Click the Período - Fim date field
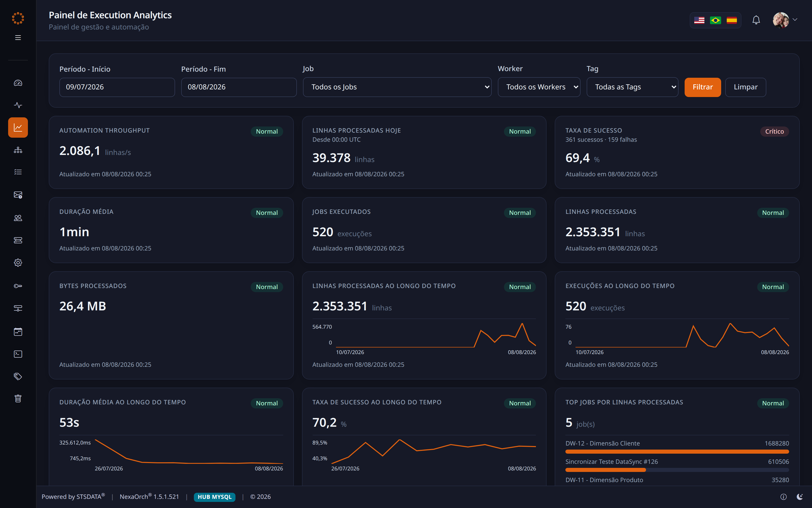 point(239,87)
